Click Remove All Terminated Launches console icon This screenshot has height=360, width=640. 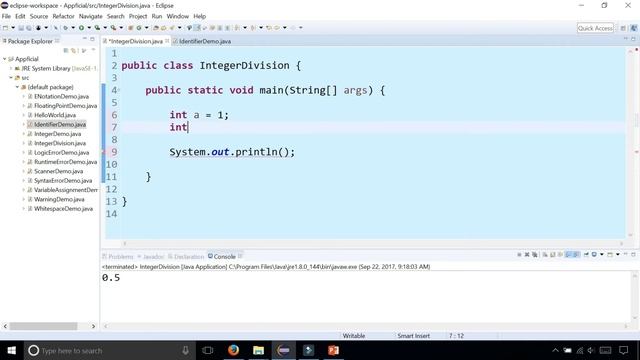[535, 255]
